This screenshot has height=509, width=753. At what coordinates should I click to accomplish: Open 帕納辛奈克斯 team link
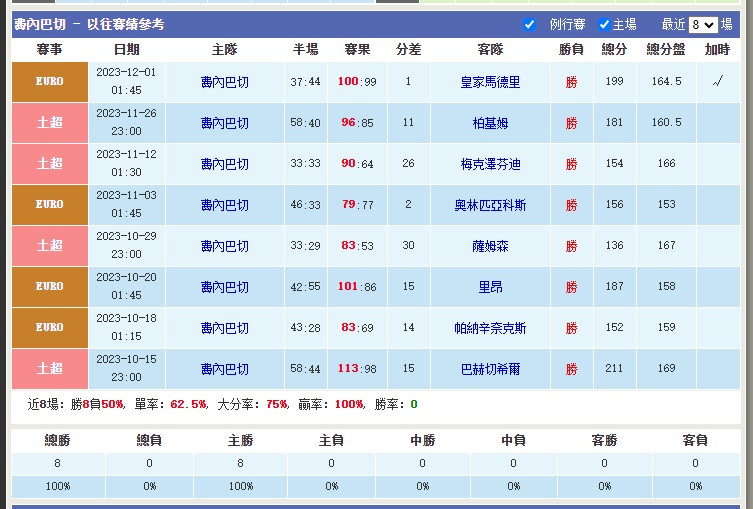490,328
